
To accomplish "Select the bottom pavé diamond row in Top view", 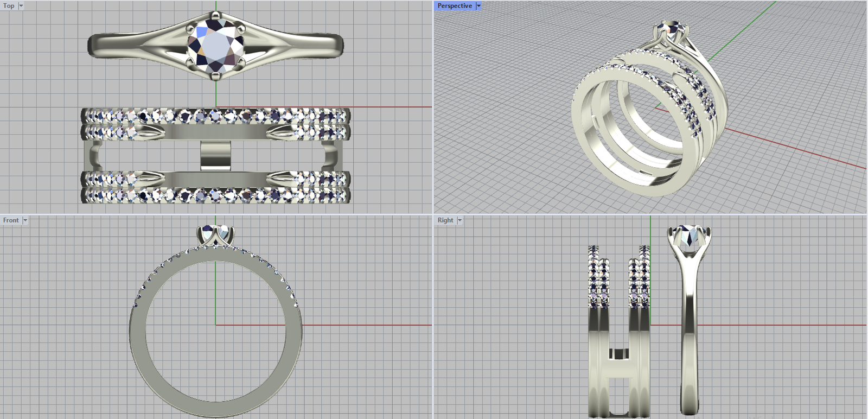I will click(216, 195).
